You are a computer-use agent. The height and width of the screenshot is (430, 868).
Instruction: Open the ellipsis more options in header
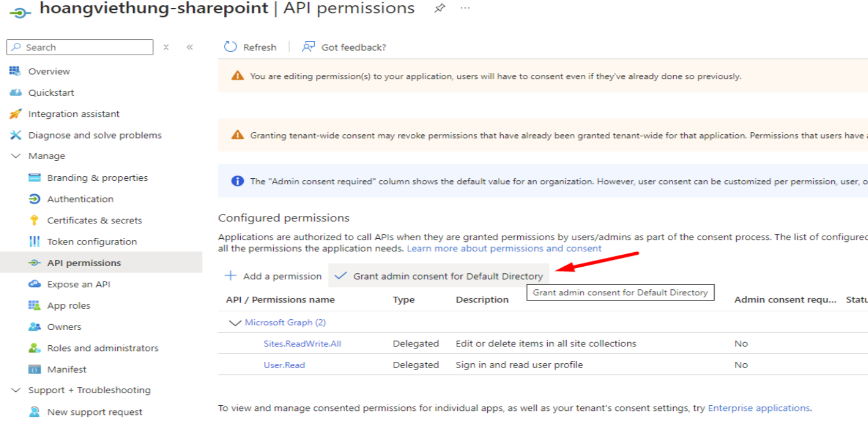coord(465,8)
